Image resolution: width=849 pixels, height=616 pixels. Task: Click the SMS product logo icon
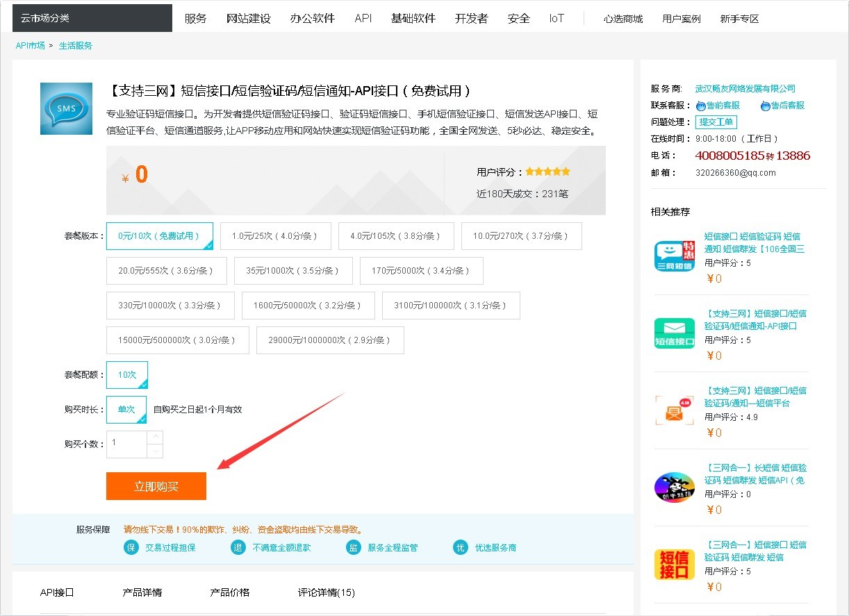66,108
